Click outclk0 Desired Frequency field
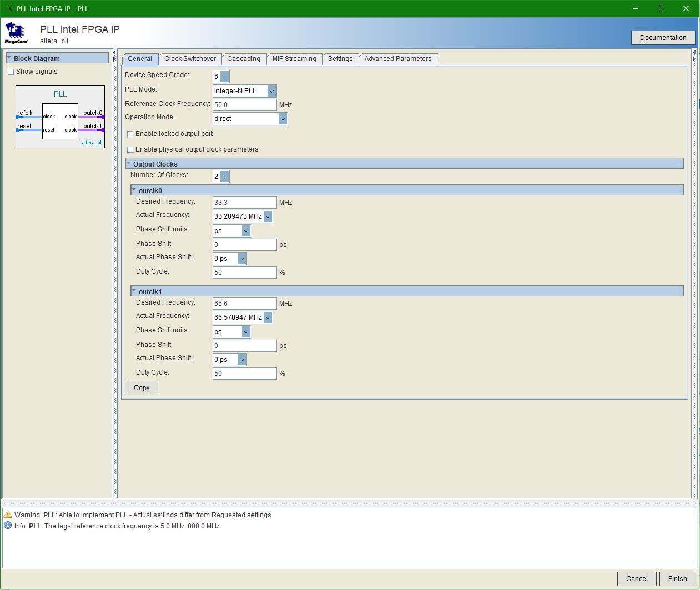700x590 pixels. click(244, 202)
